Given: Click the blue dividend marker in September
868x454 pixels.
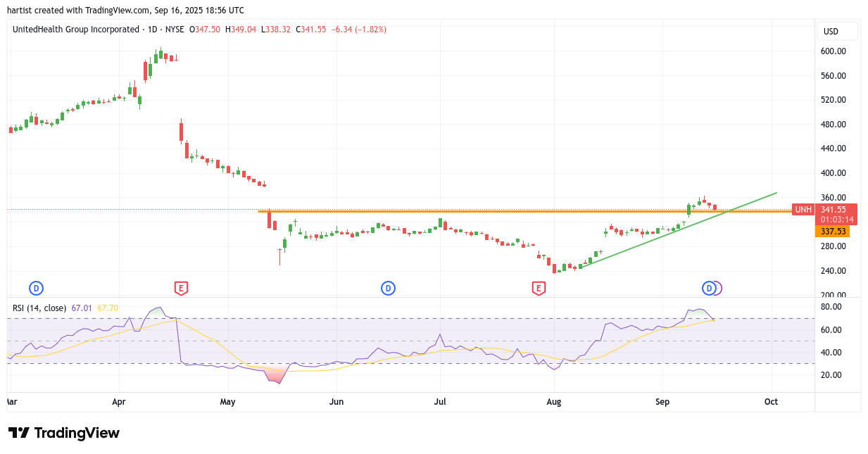Looking at the screenshot, I should 709,288.
